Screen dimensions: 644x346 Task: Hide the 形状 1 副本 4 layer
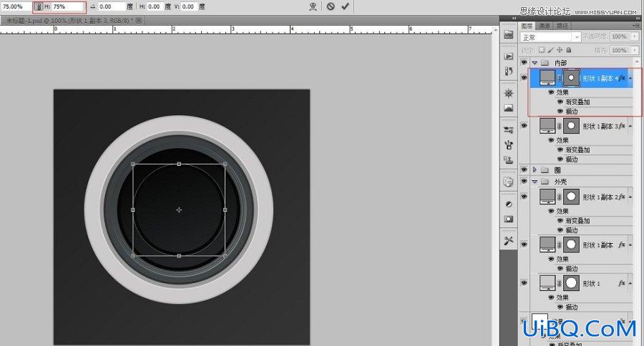point(524,78)
